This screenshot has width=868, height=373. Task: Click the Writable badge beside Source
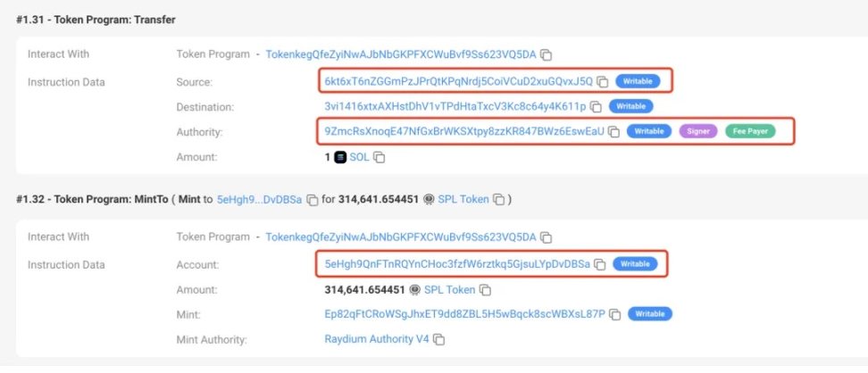pos(638,82)
